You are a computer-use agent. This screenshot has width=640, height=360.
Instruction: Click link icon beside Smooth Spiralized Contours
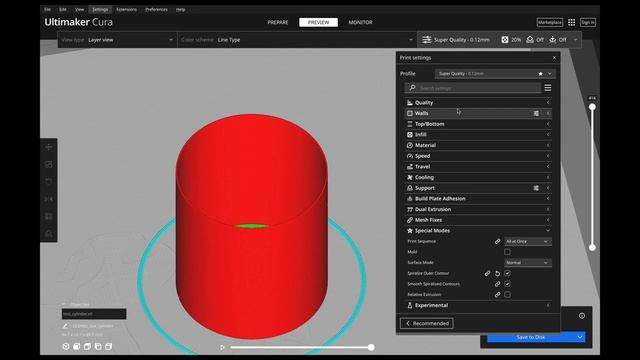click(x=497, y=284)
